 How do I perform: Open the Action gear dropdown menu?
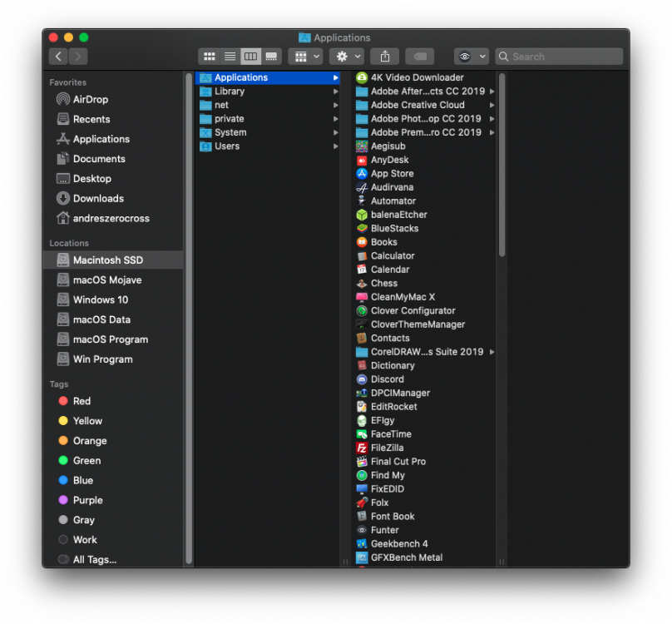347,57
